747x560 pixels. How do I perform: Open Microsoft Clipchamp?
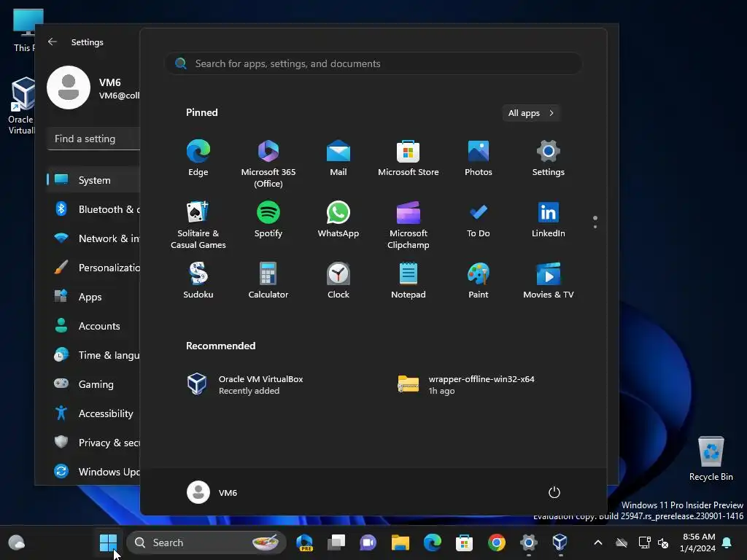[409, 225]
